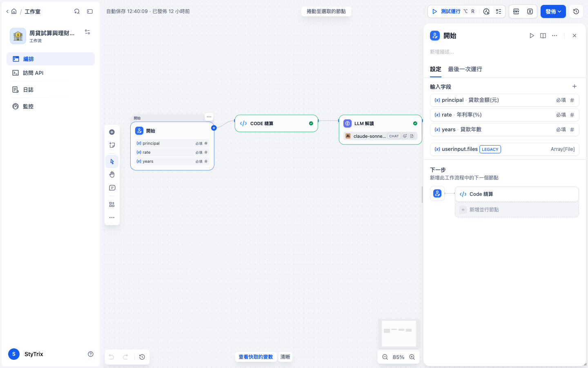Switch to the 最後一次運行 tab
This screenshot has height=368, width=588.
pyautogui.click(x=465, y=69)
